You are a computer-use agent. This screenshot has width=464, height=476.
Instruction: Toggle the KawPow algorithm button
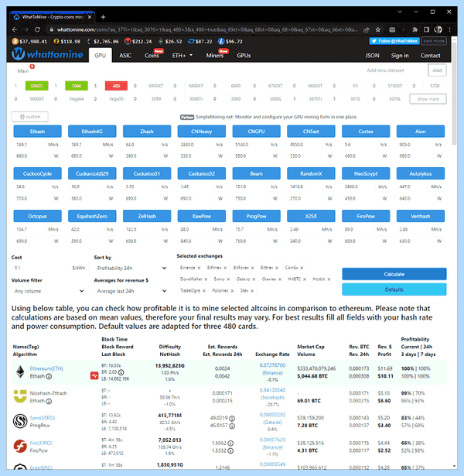tap(202, 216)
